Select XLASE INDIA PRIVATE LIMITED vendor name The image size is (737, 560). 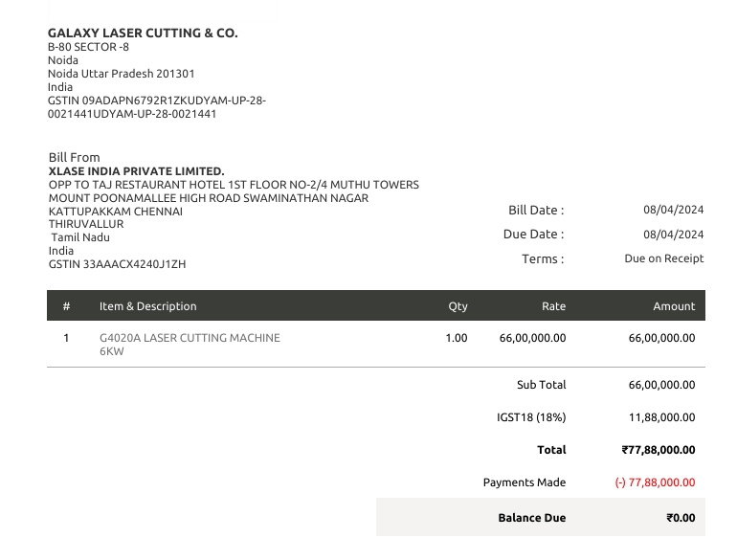coord(136,171)
